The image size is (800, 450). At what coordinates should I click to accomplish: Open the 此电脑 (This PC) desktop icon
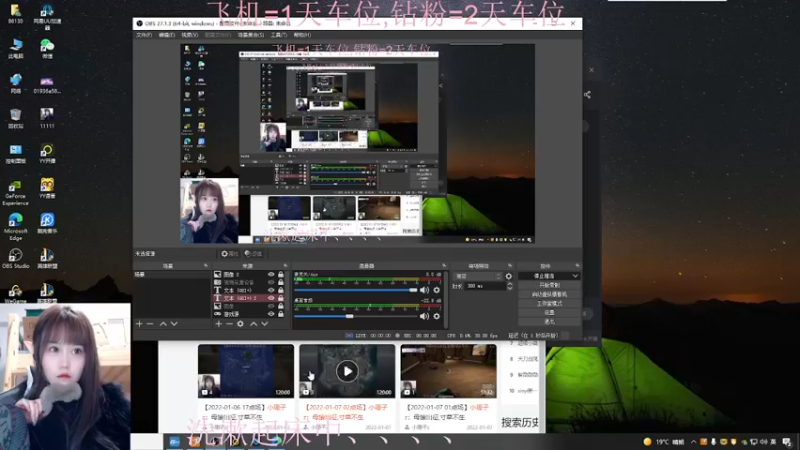pos(15,48)
